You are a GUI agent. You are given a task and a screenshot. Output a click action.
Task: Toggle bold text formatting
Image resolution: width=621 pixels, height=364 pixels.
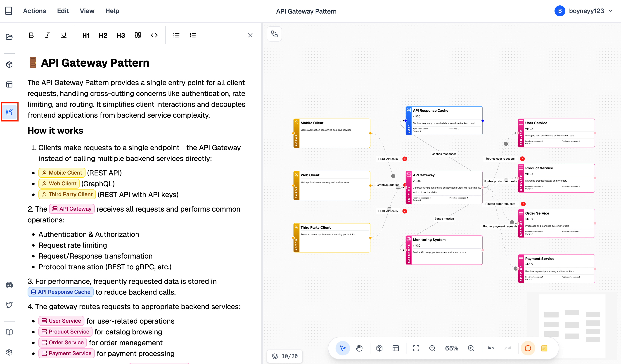[31, 35]
